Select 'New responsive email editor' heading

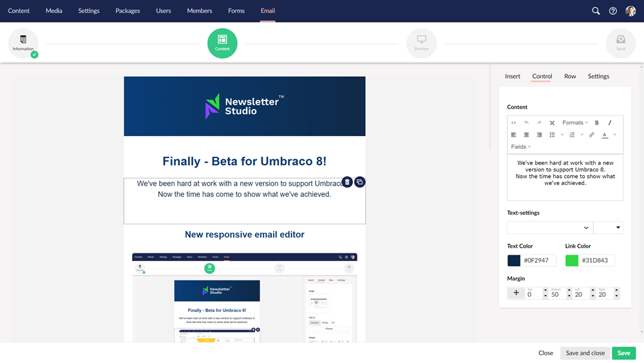(244, 234)
